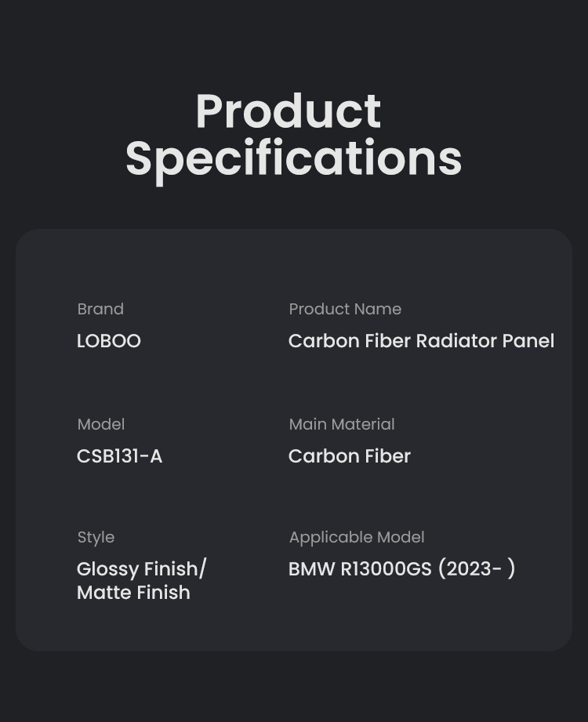The width and height of the screenshot is (588, 722).
Task: Select the "Applicable Model" field label
Action: click(x=357, y=537)
